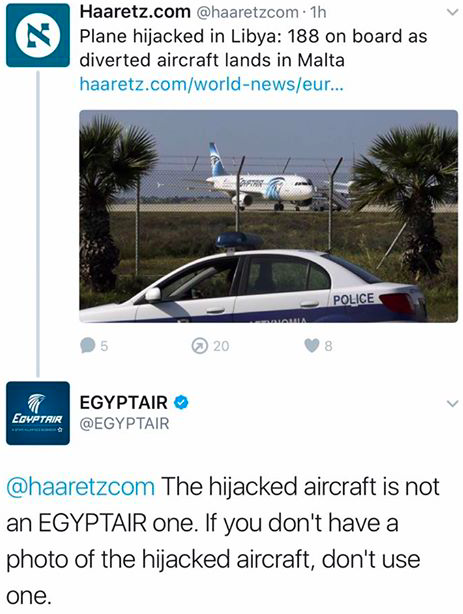Open the Haaretz.com display name
The width and height of the screenshot is (463, 614).
[x=135, y=12]
